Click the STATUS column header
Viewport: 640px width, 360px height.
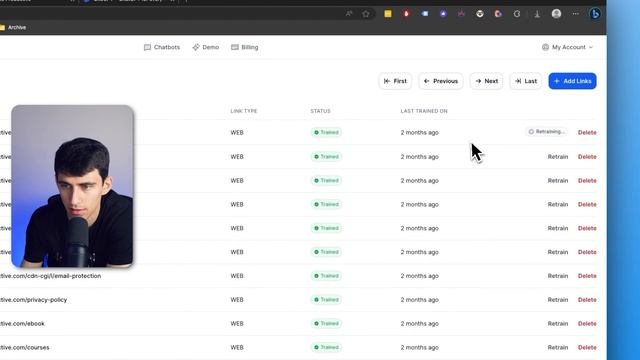(x=320, y=111)
